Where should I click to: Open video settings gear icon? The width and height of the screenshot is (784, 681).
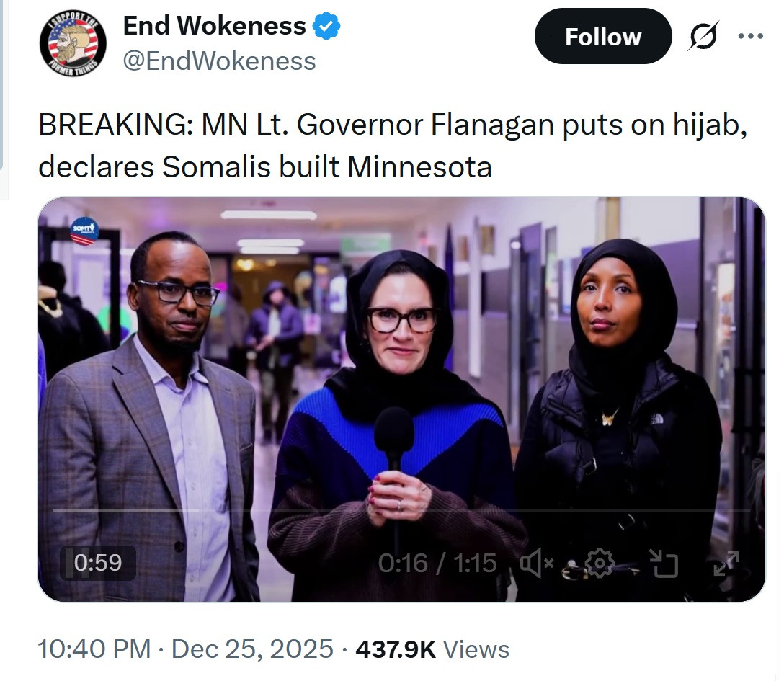coord(600,564)
